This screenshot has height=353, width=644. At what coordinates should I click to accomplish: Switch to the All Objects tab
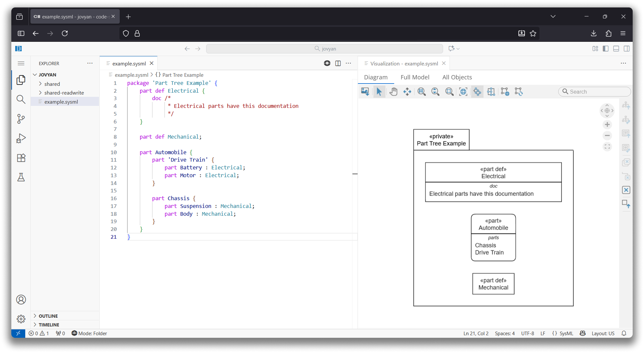tap(457, 77)
